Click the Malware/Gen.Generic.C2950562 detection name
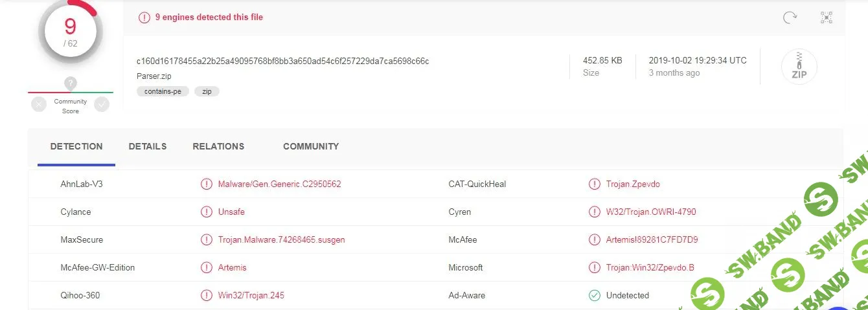This screenshot has height=310, width=868. [x=279, y=184]
